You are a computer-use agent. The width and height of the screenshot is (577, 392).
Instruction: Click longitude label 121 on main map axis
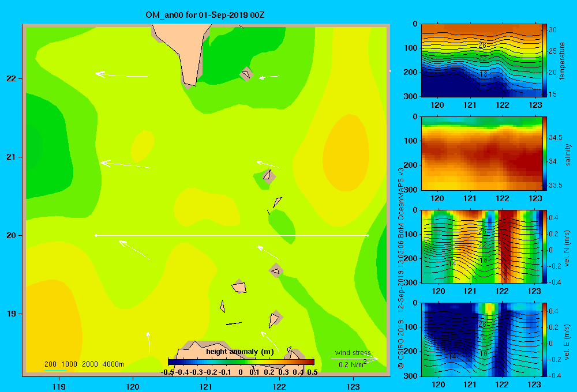pyautogui.click(x=206, y=386)
